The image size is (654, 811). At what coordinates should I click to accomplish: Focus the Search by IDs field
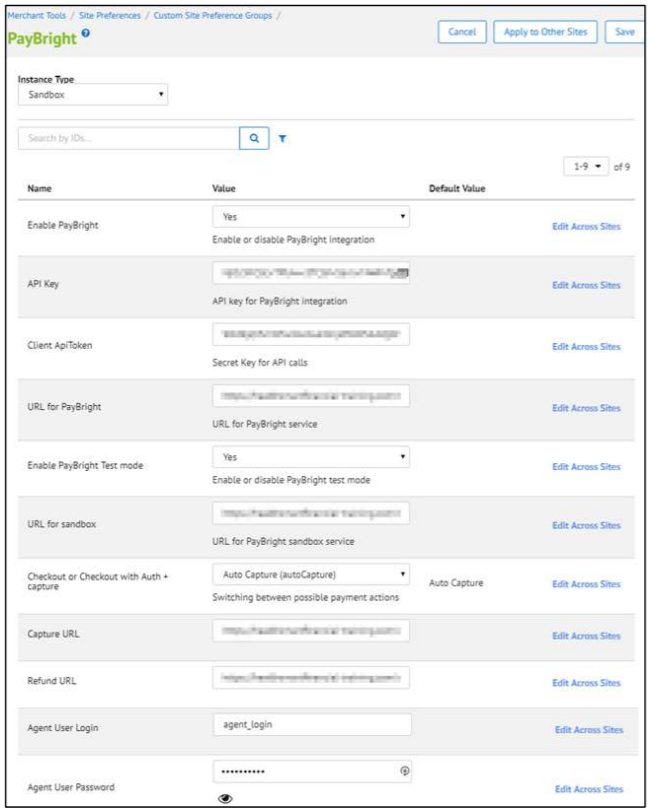pos(129,138)
